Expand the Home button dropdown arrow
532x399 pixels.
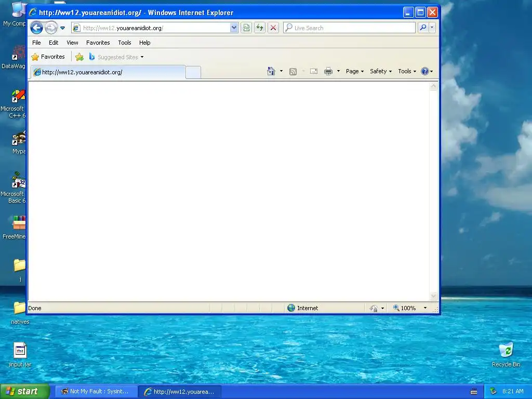(x=281, y=71)
